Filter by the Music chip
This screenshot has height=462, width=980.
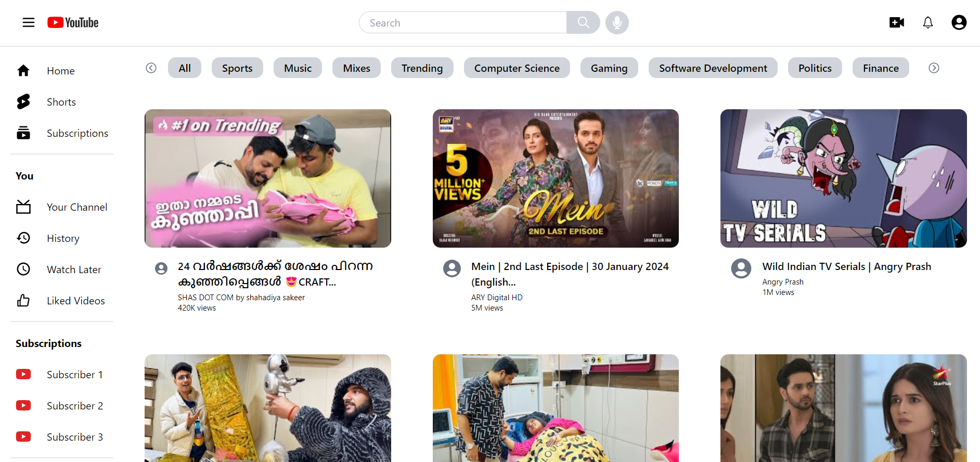(x=298, y=68)
